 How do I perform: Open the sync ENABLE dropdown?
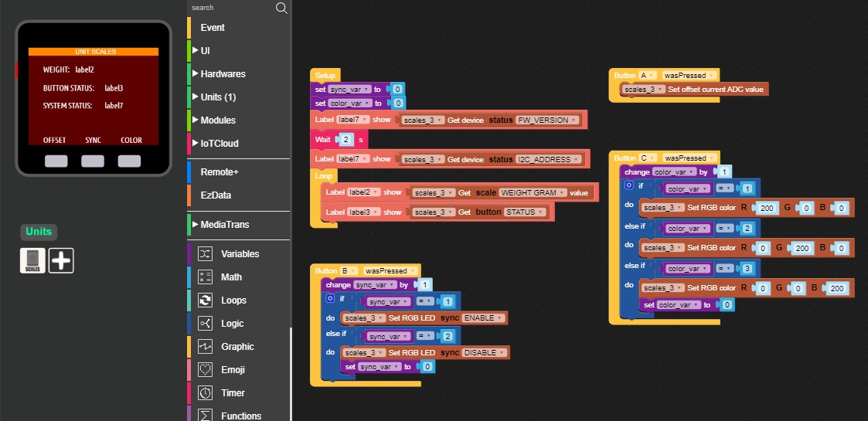pos(484,318)
